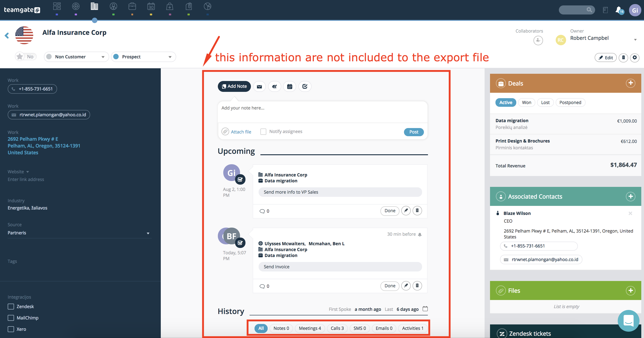Open company settings gear icon
Viewport: 644px width, 338px height.
(634, 58)
